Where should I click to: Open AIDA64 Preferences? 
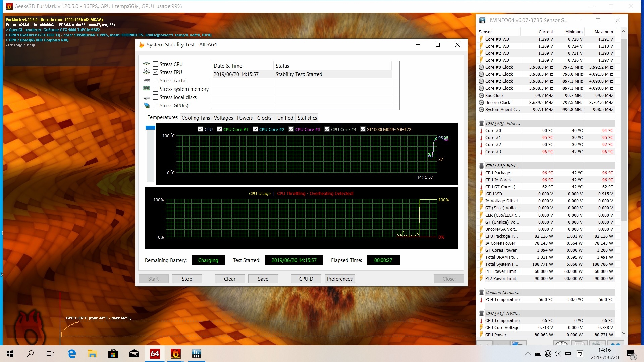coord(340,279)
